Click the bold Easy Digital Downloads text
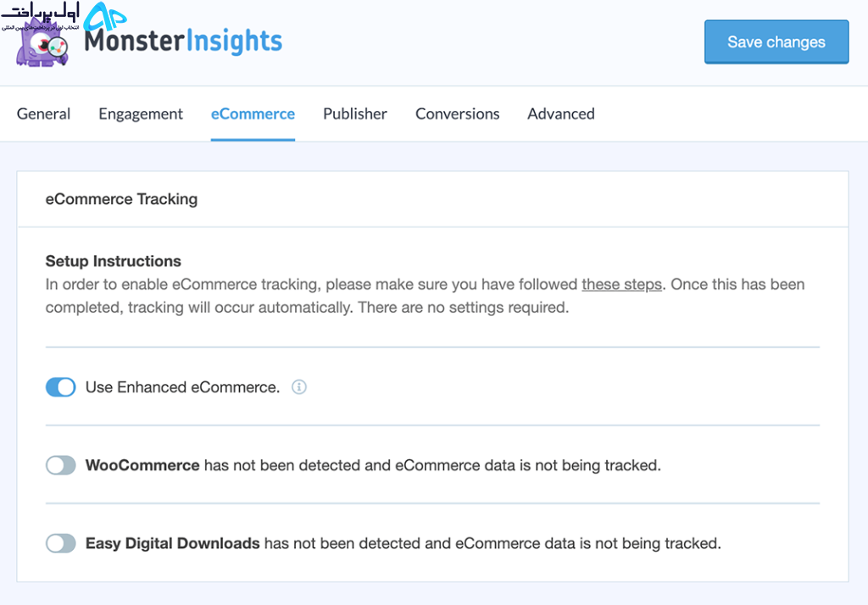 click(172, 543)
